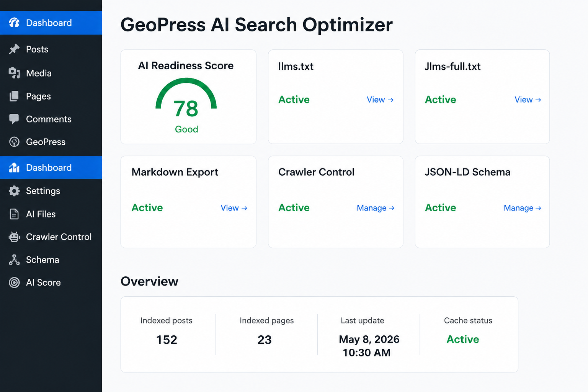Image resolution: width=588 pixels, height=392 pixels.
Task: Manage JSON-LD Schema settings
Action: click(522, 208)
